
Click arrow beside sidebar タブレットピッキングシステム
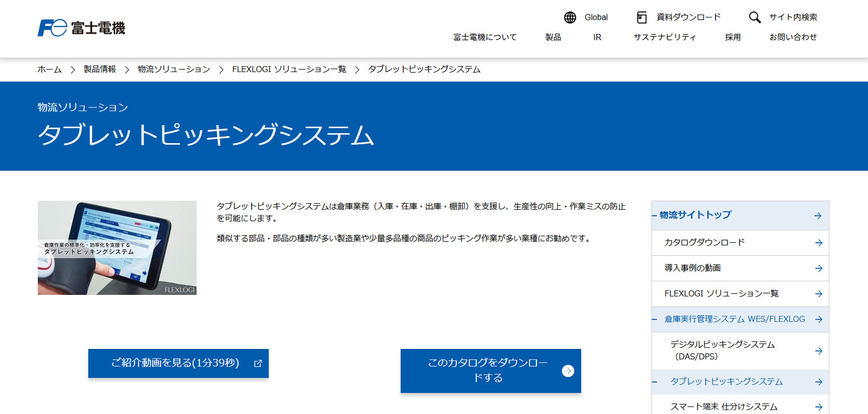pos(819,382)
